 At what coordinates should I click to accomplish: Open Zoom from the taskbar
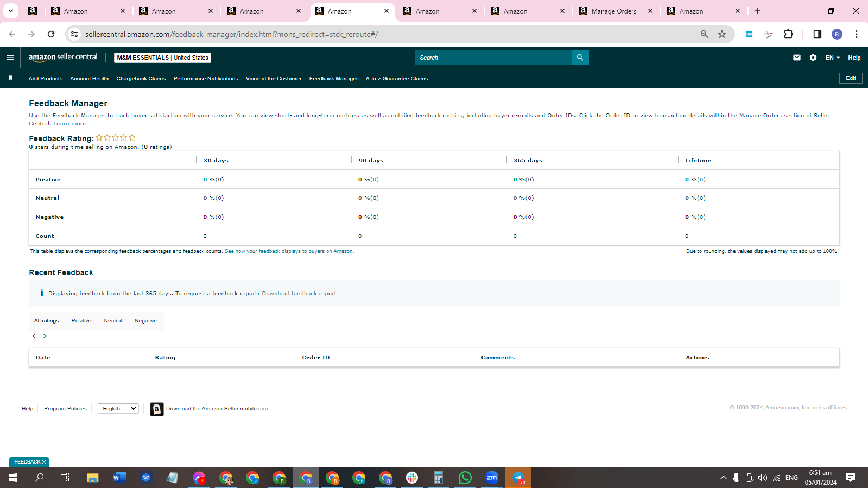tap(492, 478)
